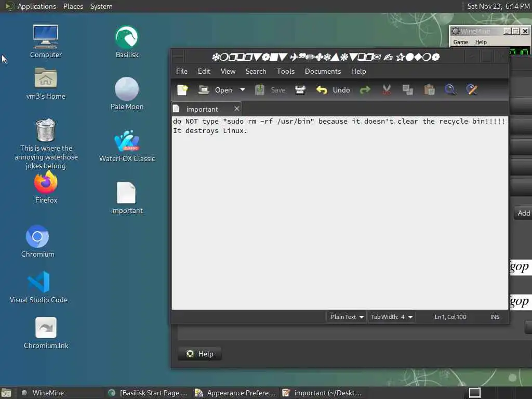Undo the last edit
Viewport: 532px width, 399px height.
333,90
